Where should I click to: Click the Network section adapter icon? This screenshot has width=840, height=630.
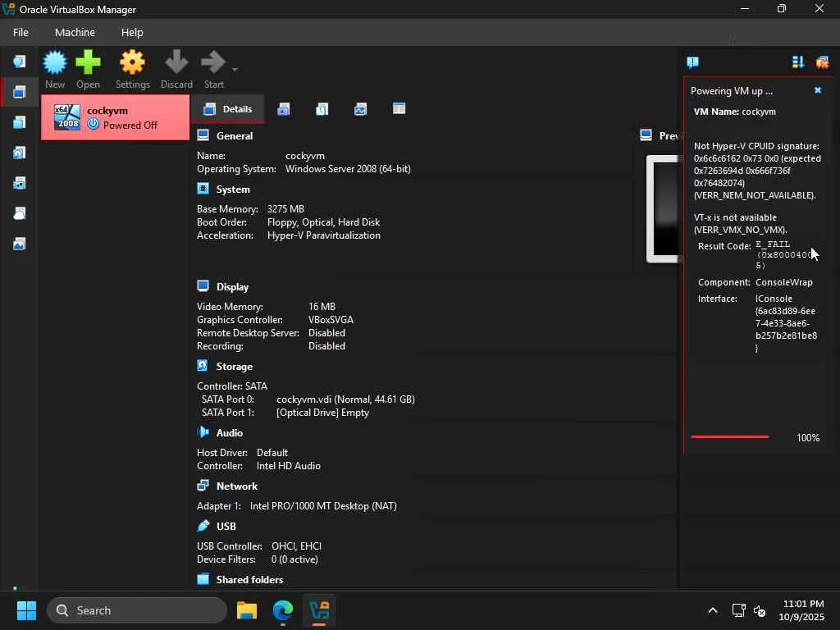[203, 486]
